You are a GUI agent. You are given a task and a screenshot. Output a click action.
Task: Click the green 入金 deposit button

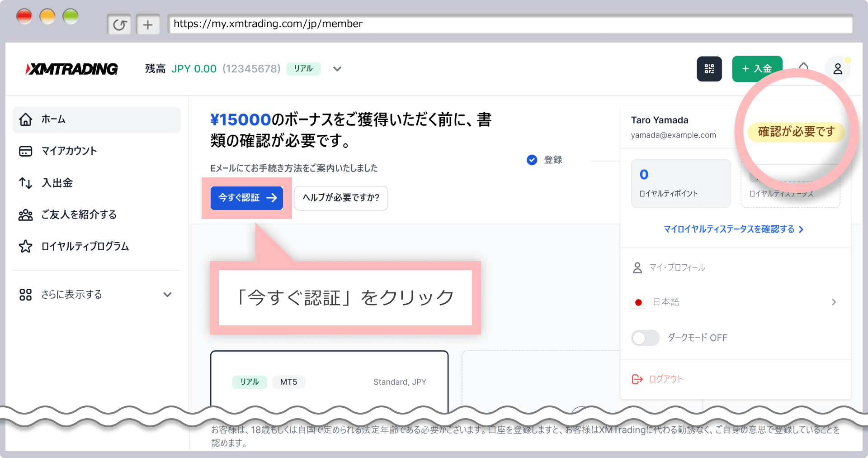click(x=757, y=69)
